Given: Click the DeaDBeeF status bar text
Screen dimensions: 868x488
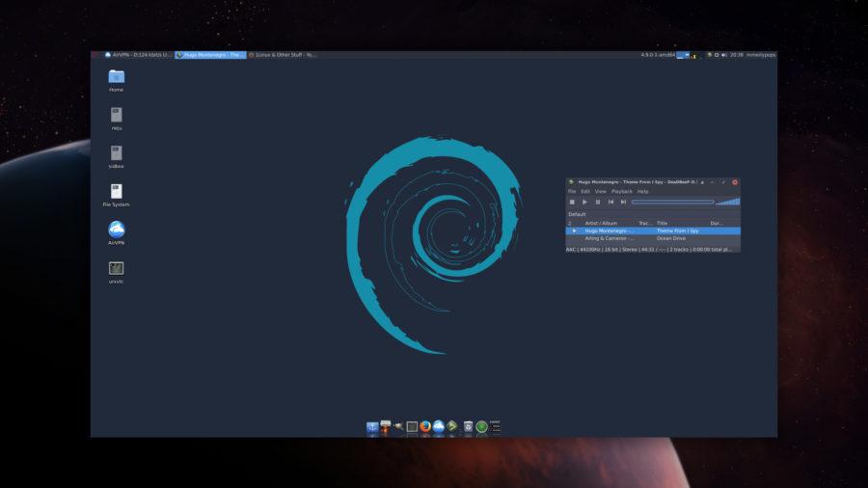Looking at the screenshot, I should pos(649,250).
